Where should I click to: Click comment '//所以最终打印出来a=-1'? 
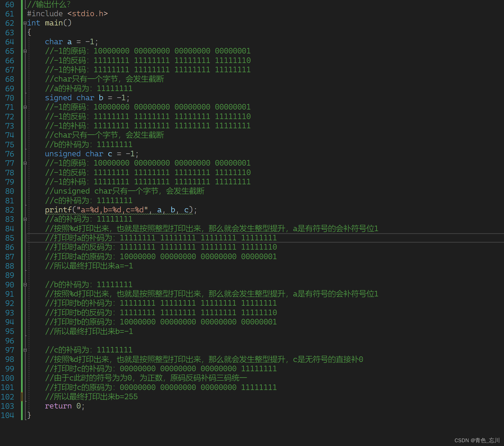point(89,266)
